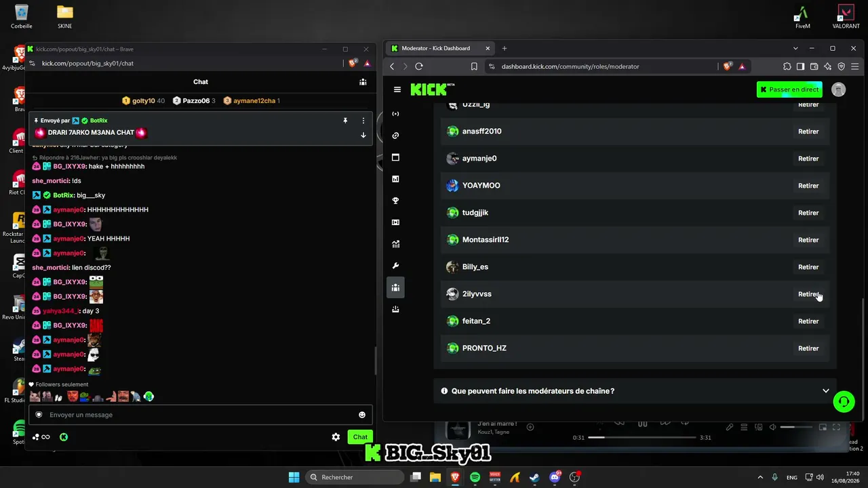Click the 'Envoyer un message' input field
Viewport: 868px width, 488px height.
tap(201, 415)
